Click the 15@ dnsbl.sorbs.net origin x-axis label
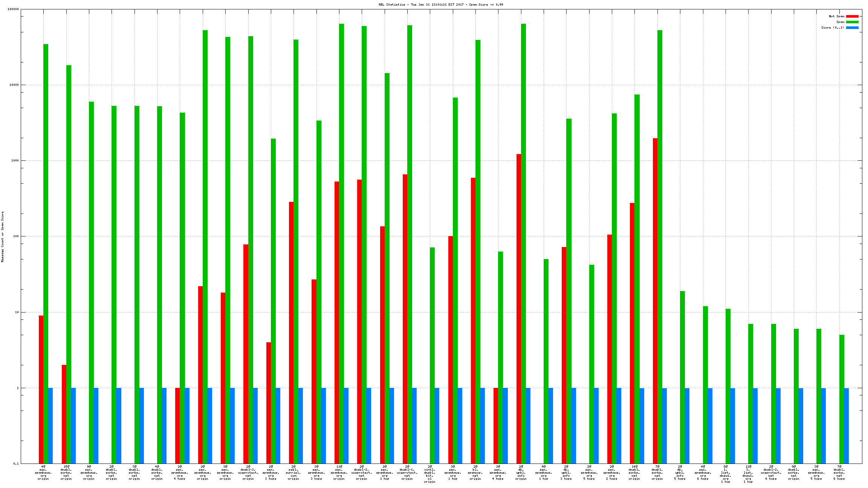The height and width of the screenshot is (488, 868). [66, 473]
